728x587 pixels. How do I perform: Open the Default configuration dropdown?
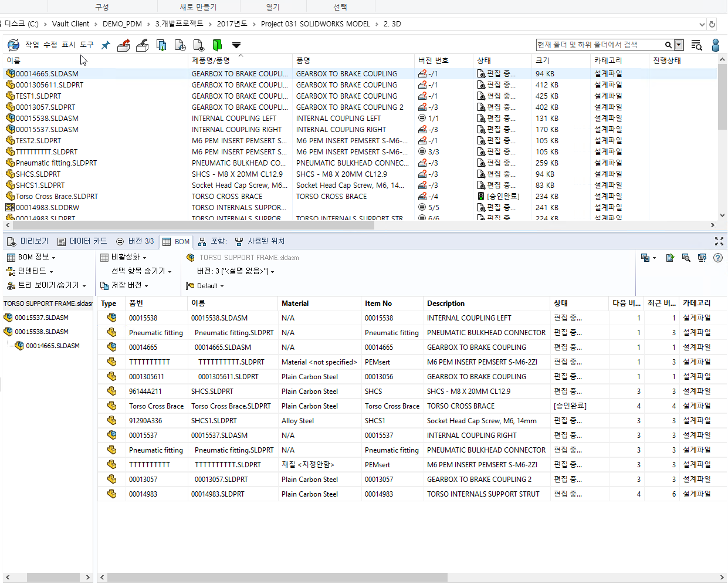[x=205, y=286]
